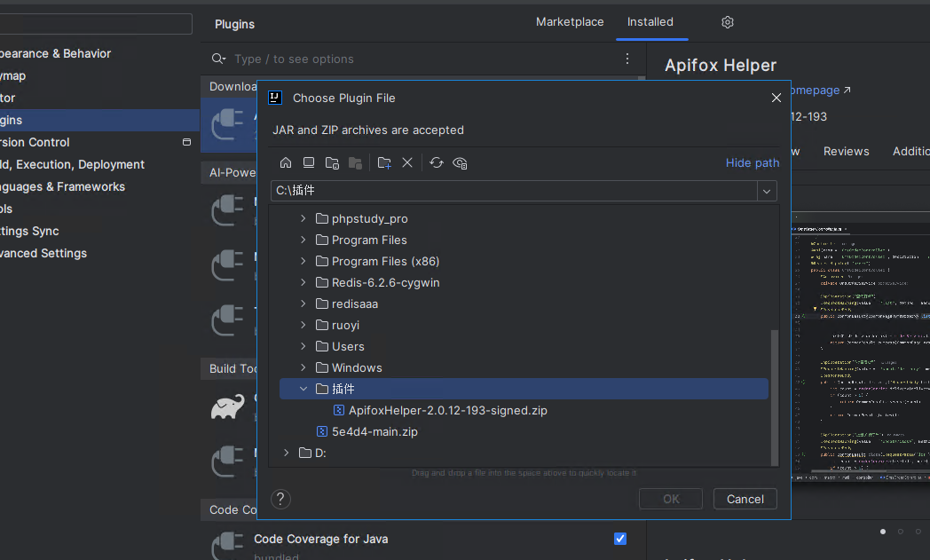This screenshot has width=930, height=560.
Task: Expand the Windows folder
Action: [303, 367]
